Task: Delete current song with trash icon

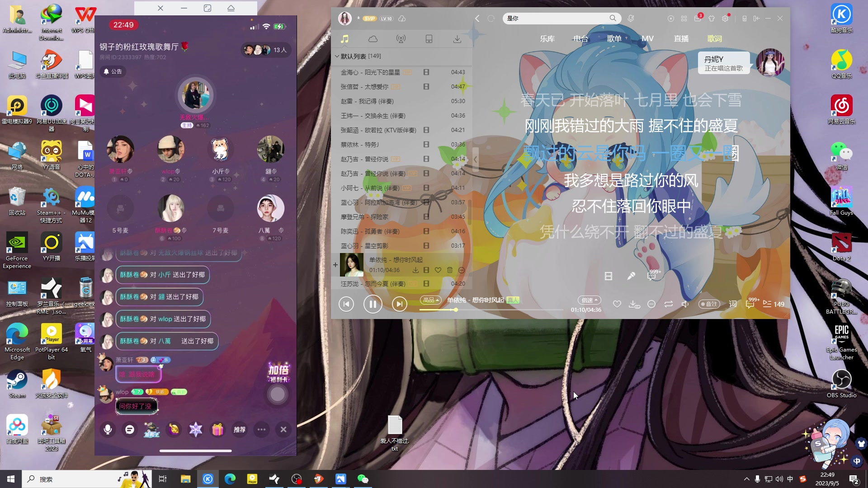Action: (x=450, y=270)
